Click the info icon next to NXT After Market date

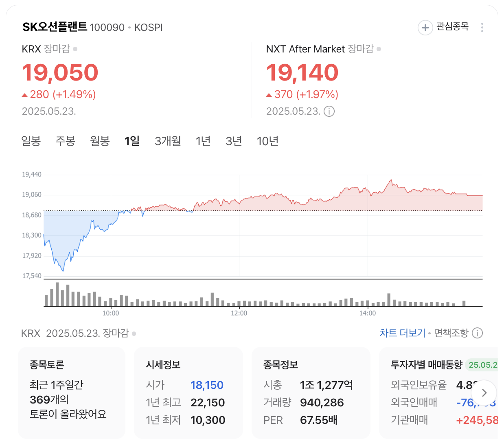[x=329, y=111]
